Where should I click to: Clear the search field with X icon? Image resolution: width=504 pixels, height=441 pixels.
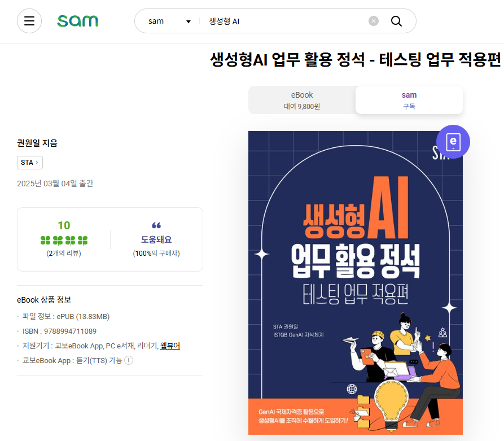tap(374, 21)
